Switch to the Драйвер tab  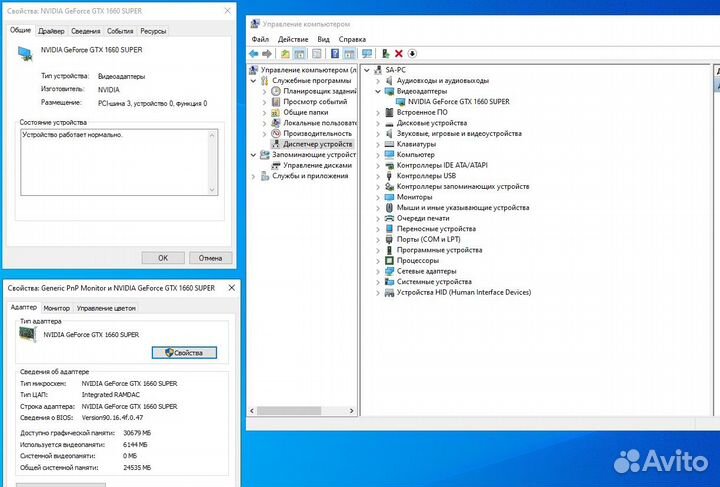pos(51,31)
